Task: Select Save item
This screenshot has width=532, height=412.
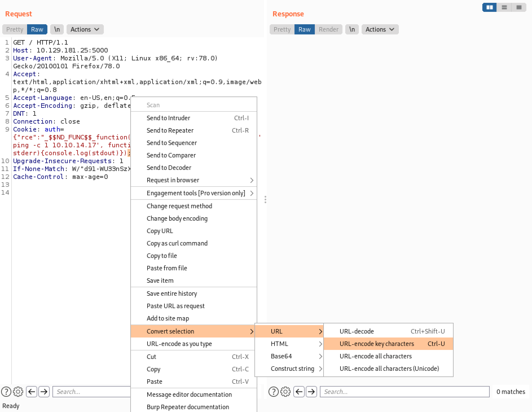Action: (194, 280)
